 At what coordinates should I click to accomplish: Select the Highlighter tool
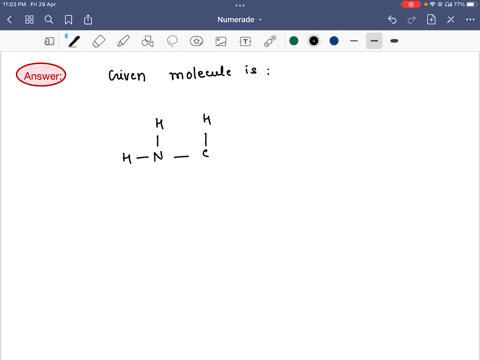tap(123, 41)
